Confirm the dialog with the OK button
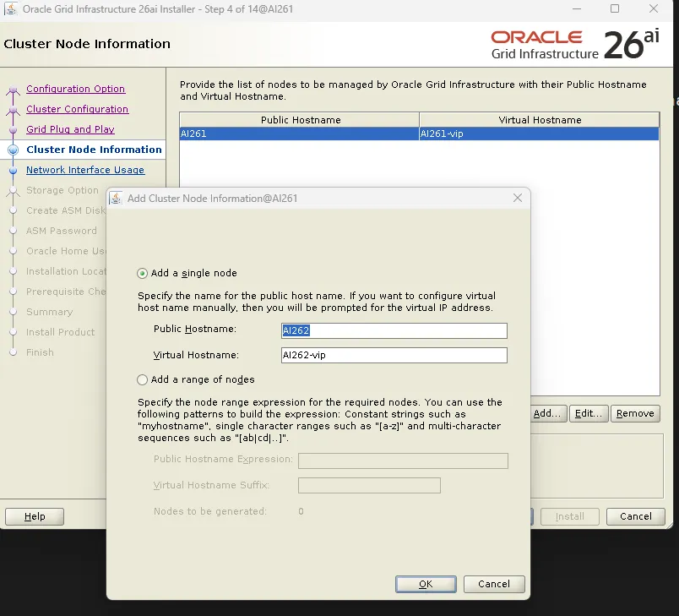The height and width of the screenshot is (616, 679). point(426,584)
